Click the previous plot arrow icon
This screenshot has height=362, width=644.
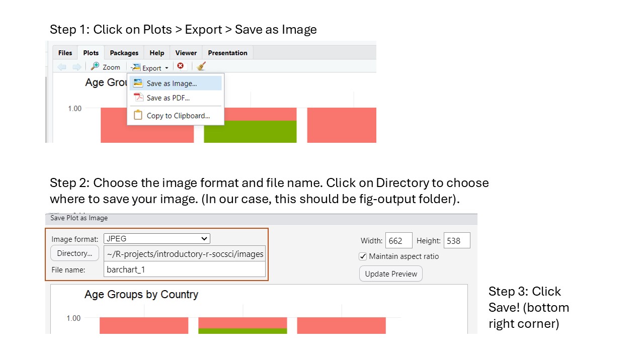pos(62,67)
